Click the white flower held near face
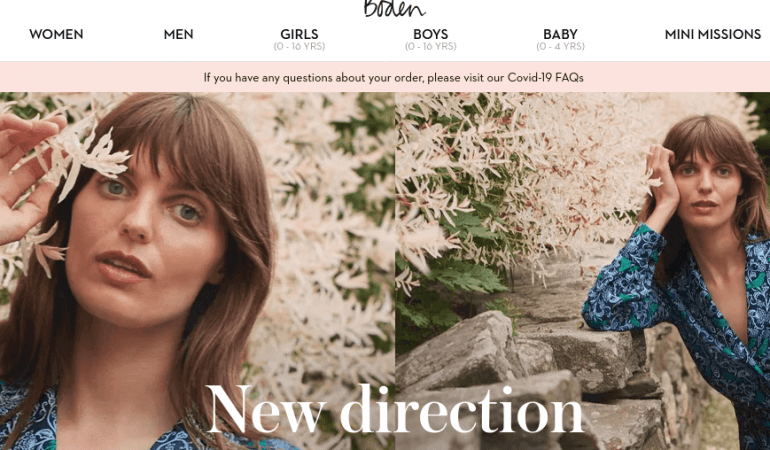This screenshot has height=450, width=770. click(86, 155)
